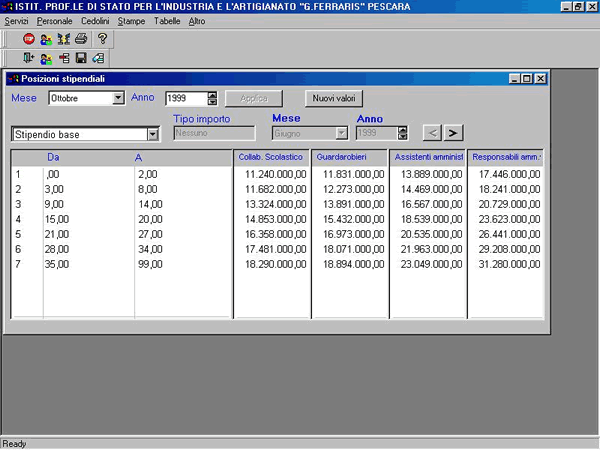Click inside the Anno 1999 input field

pyautogui.click(x=187, y=98)
